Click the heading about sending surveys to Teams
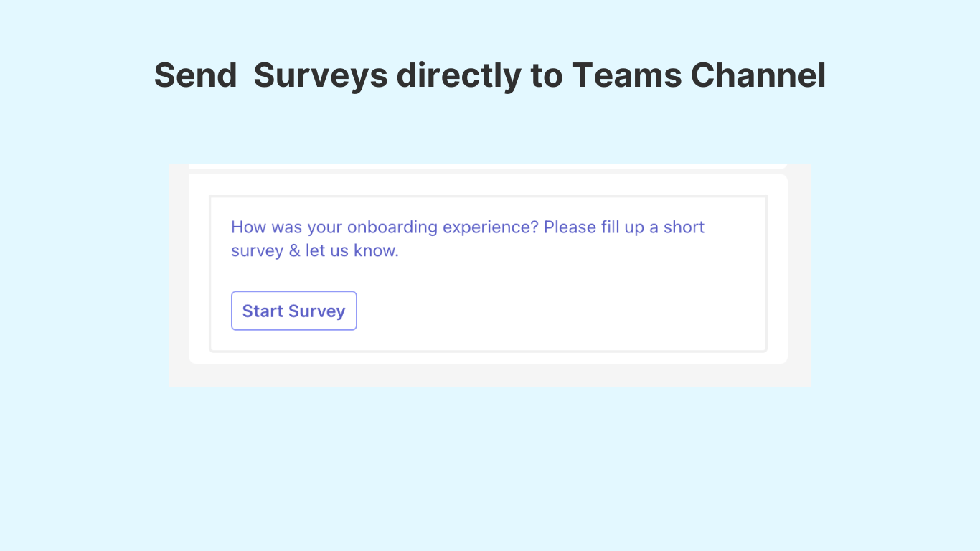The image size is (980, 551). [490, 75]
